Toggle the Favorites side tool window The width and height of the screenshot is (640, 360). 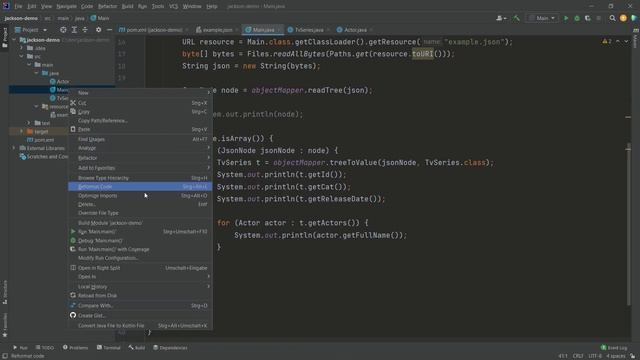[x=4, y=325]
